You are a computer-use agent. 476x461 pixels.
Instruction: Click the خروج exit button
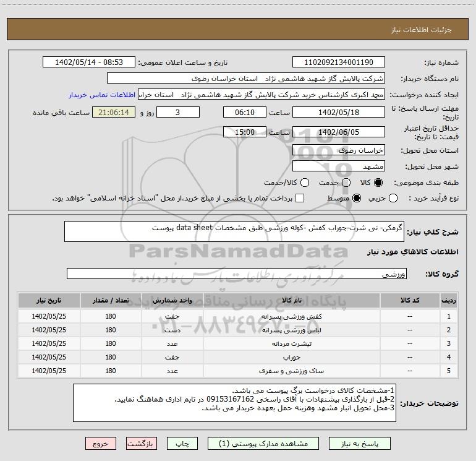(100, 444)
